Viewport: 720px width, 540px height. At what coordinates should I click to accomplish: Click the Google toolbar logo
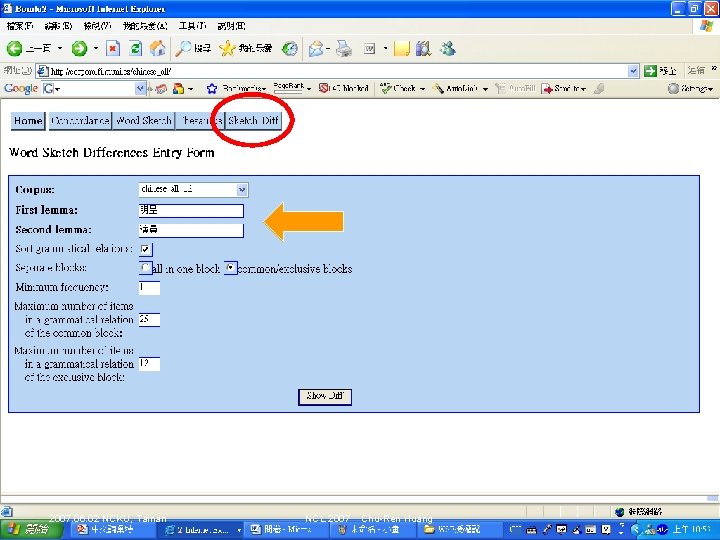click(x=21, y=88)
